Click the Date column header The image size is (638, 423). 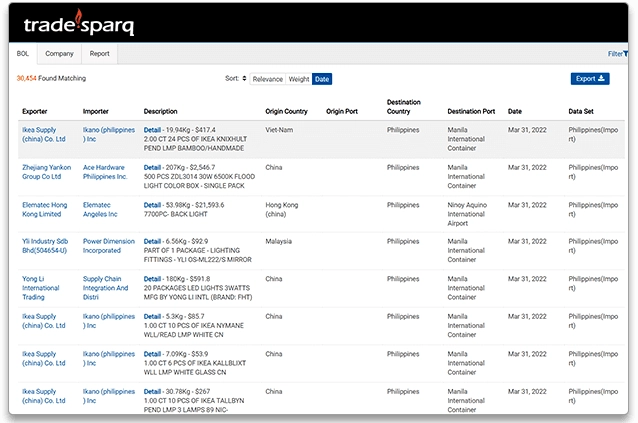(515, 111)
